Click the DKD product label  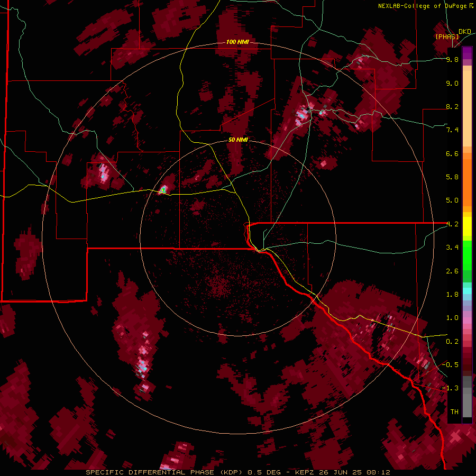click(465, 32)
